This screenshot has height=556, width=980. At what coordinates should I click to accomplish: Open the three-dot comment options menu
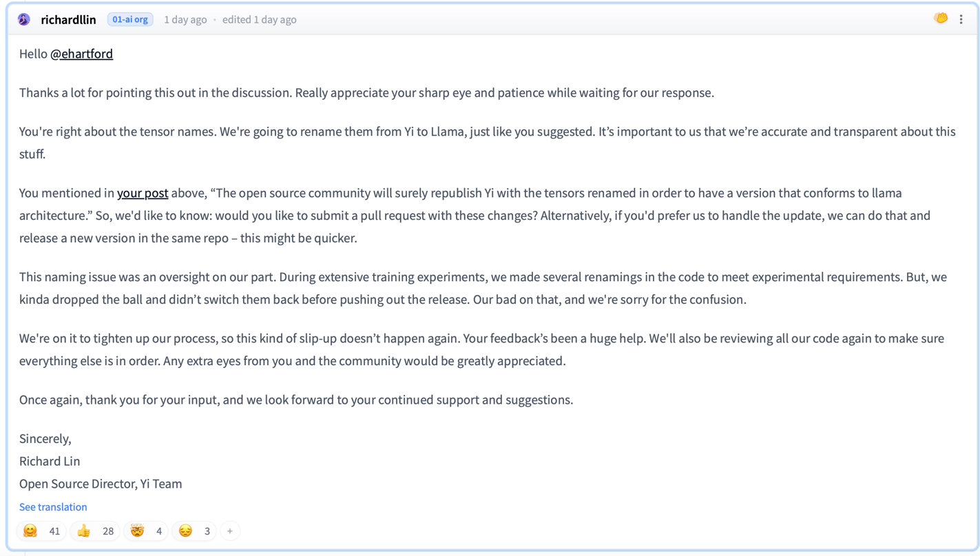click(961, 19)
